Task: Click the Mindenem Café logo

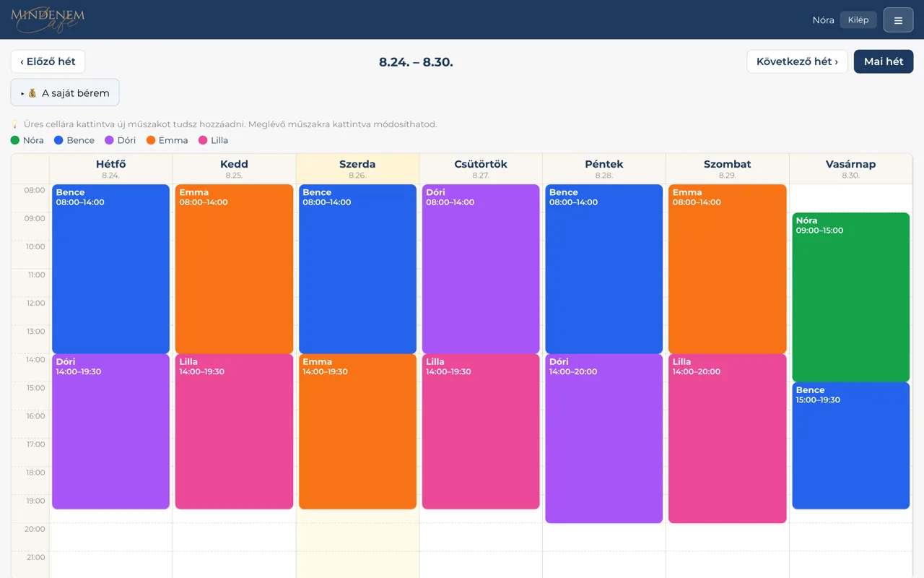Action: tap(48, 20)
